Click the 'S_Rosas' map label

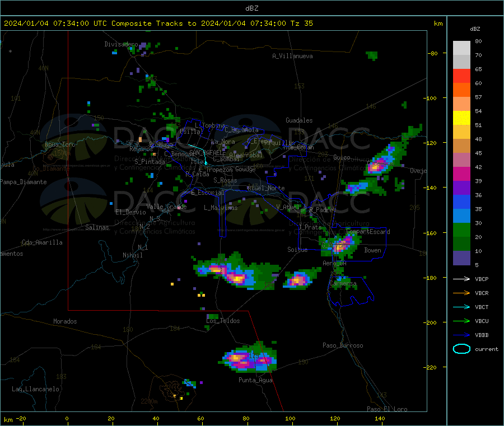pyautogui.click(x=225, y=180)
